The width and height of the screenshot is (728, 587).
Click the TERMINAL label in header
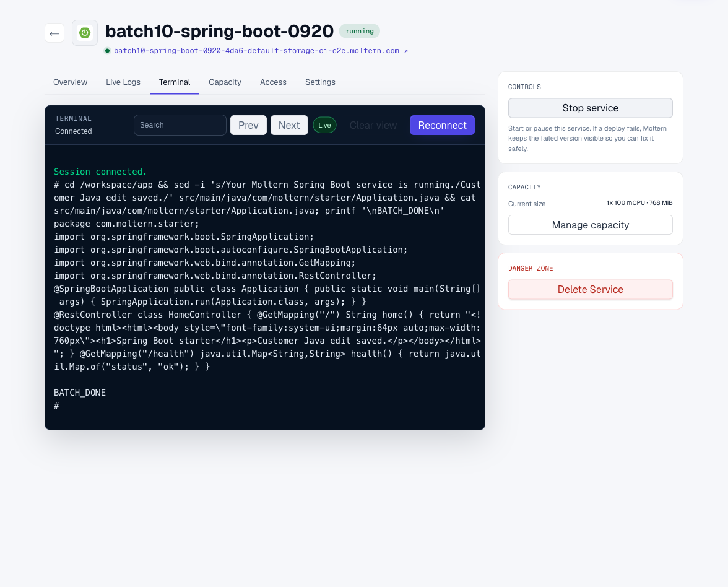(x=73, y=118)
